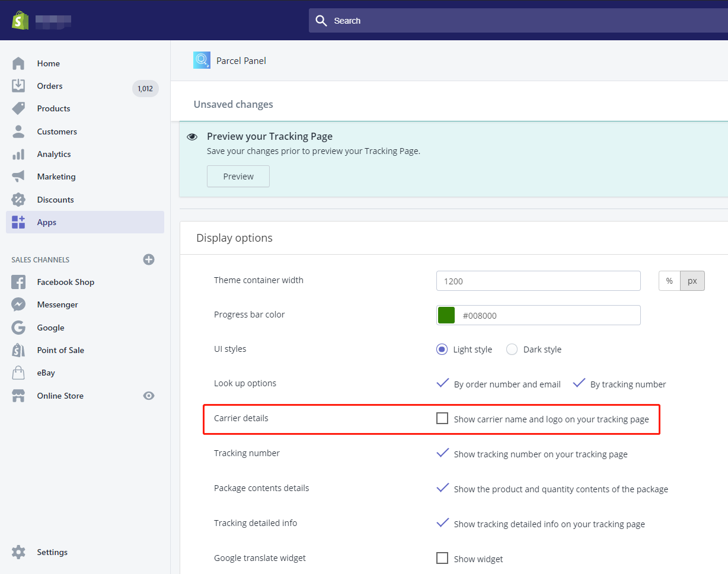Go to Analytics in the sidebar

pos(54,154)
